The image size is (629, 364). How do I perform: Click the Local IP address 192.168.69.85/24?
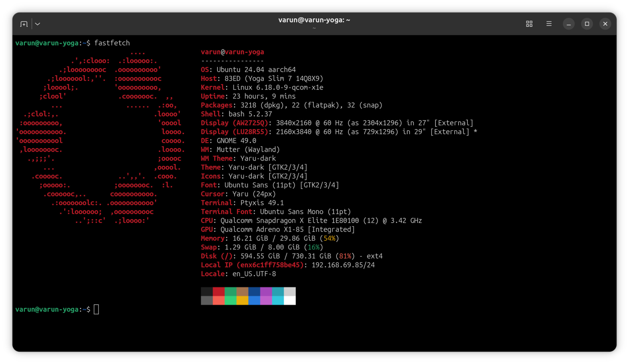click(343, 265)
